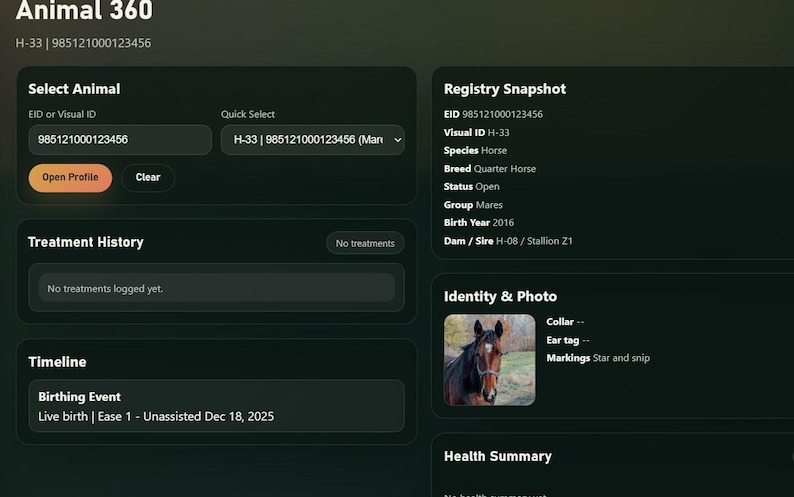The height and width of the screenshot is (497, 794).
Task: Click the 'Timeline' heading
Action: coord(57,362)
